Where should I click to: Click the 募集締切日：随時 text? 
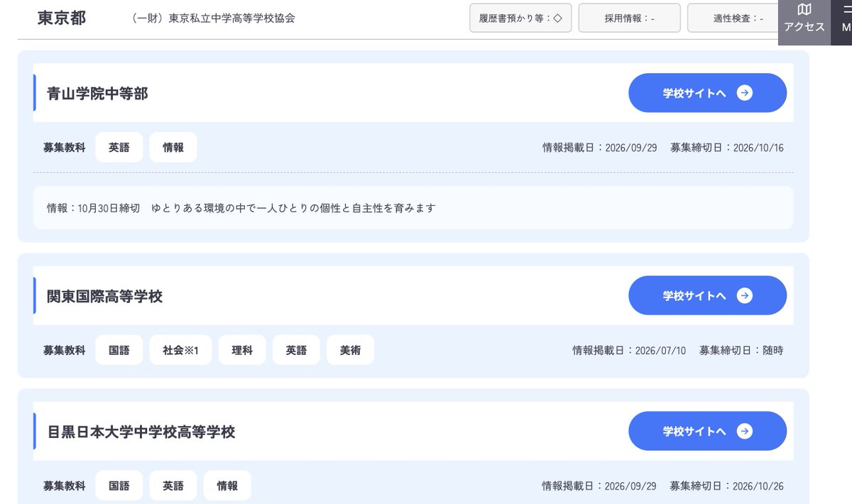[741, 351]
